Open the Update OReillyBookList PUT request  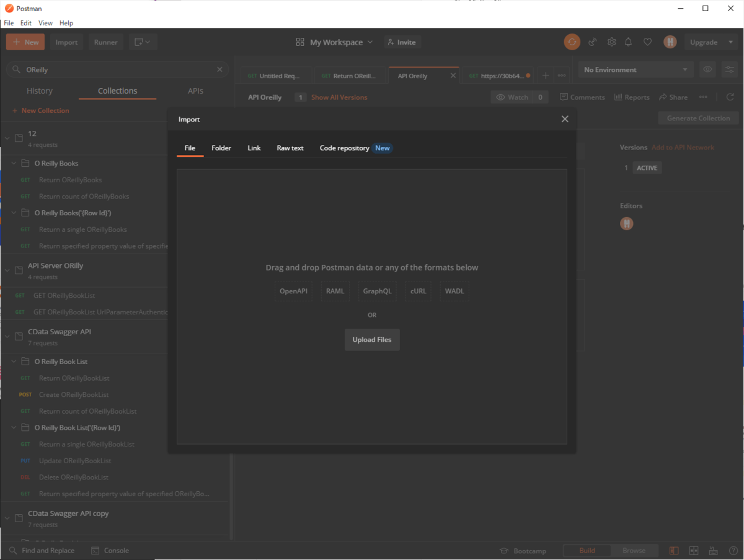tap(75, 461)
